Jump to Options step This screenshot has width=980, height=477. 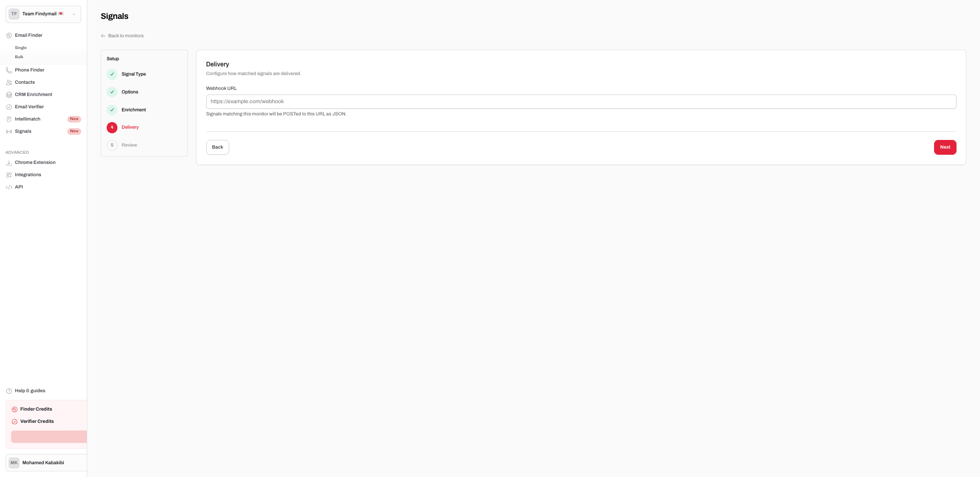tap(130, 92)
